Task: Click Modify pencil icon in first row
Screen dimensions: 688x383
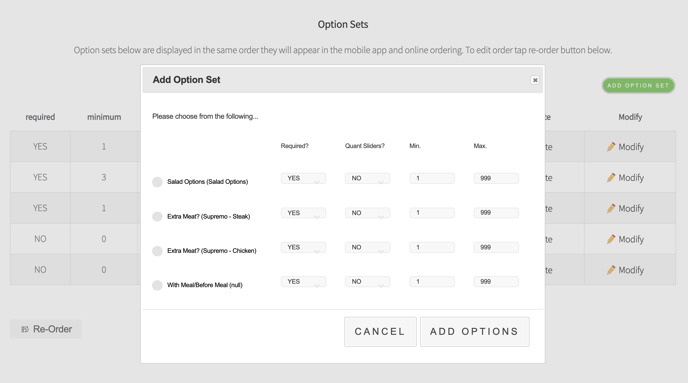Action: (x=611, y=147)
